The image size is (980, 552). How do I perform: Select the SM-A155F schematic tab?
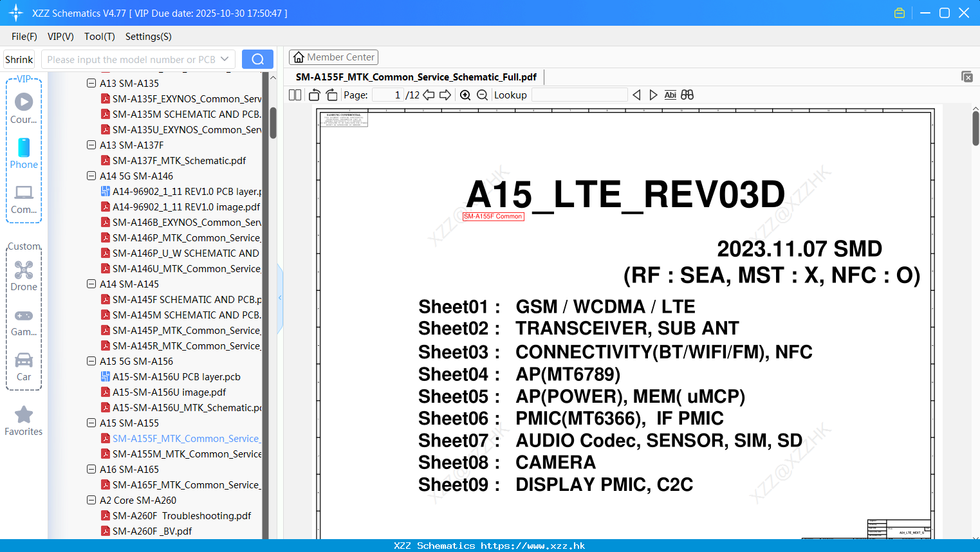click(x=416, y=77)
